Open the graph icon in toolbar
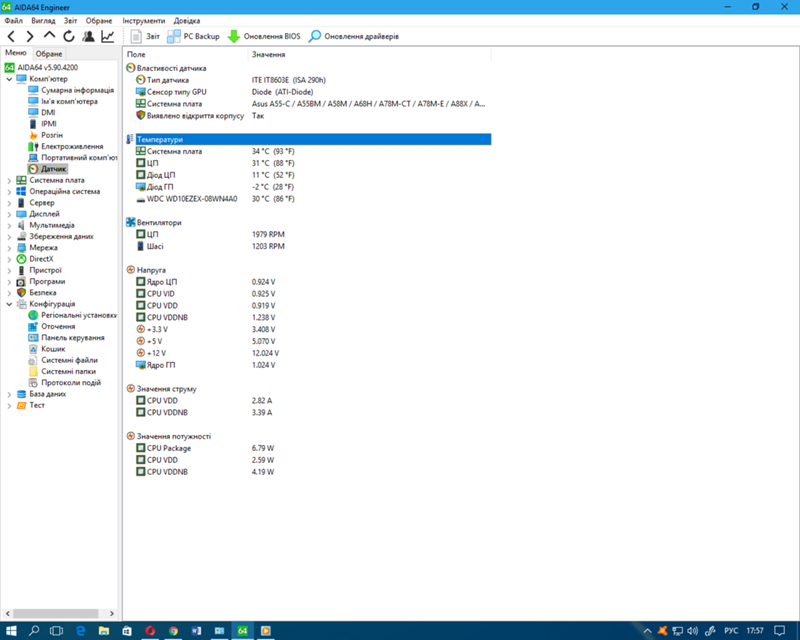Image resolution: width=800 pixels, height=640 pixels. click(x=108, y=36)
